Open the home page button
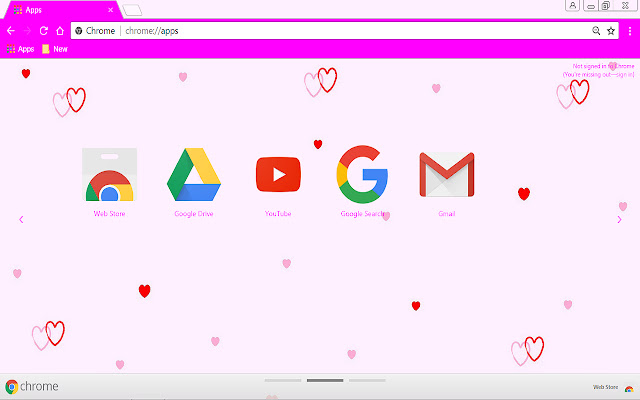 coord(60,31)
